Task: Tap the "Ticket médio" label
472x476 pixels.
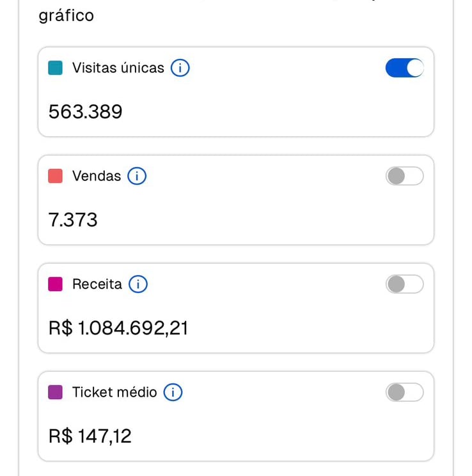Action: (114, 392)
